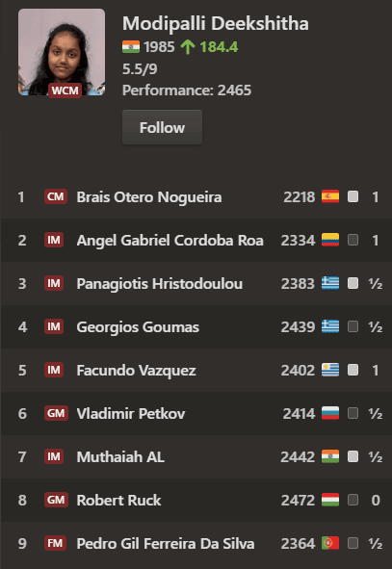Image resolution: width=392 pixels, height=569 pixels.
Task: Click the Follow button
Action: point(162,127)
